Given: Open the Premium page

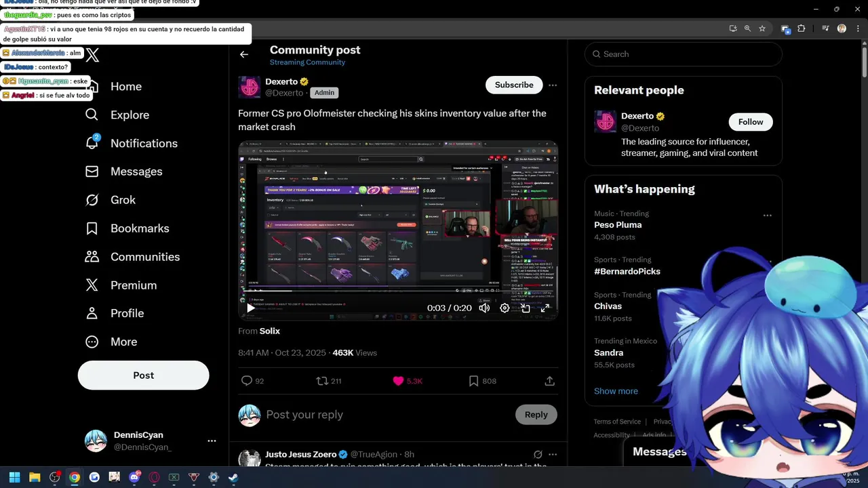Looking at the screenshot, I should 121,285.
